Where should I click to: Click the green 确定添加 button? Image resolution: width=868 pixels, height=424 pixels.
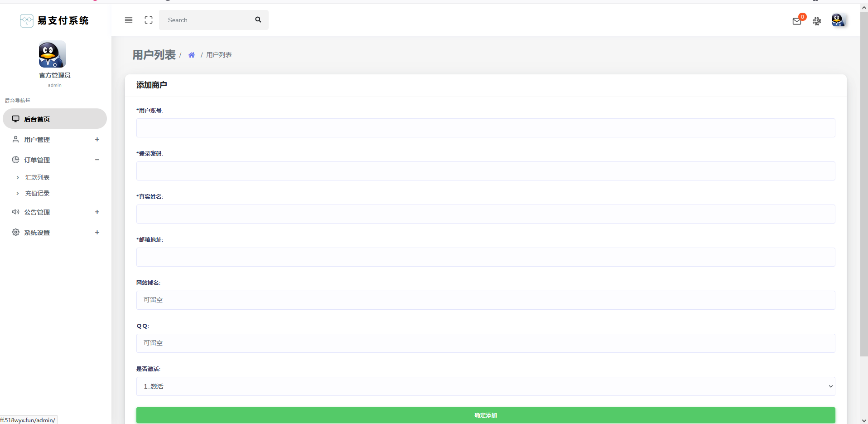tap(486, 415)
